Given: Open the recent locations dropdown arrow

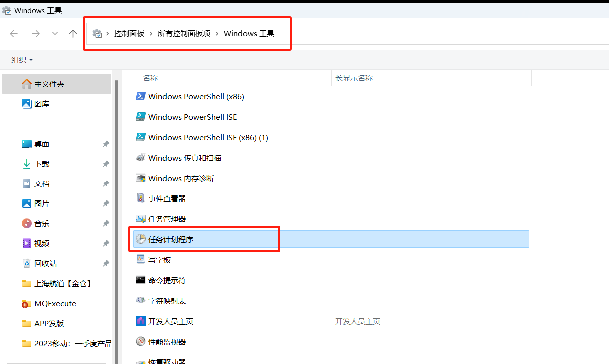Looking at the screenshot, I should tap(55, 33).
